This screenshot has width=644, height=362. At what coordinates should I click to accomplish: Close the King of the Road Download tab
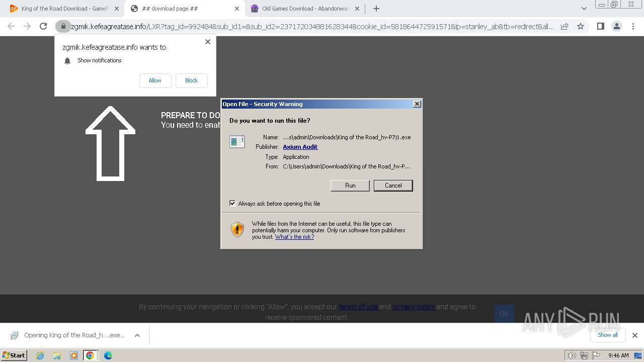click(117, 9)
